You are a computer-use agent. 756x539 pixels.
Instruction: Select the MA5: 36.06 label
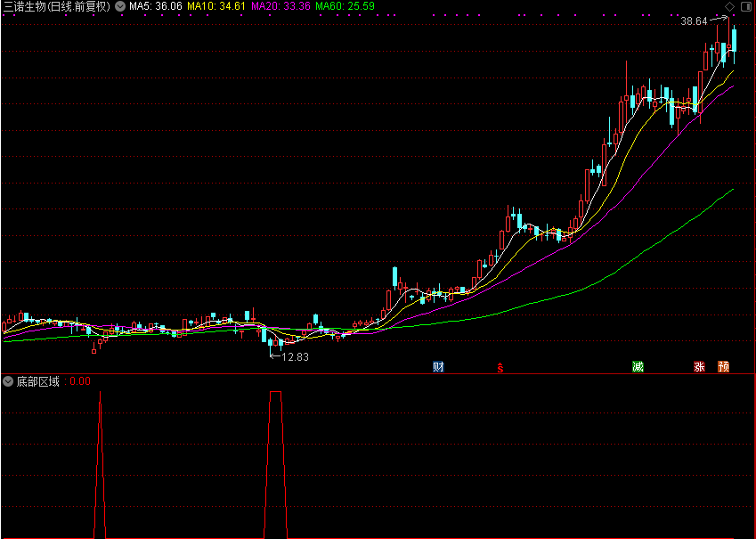(x=156, y=7)
